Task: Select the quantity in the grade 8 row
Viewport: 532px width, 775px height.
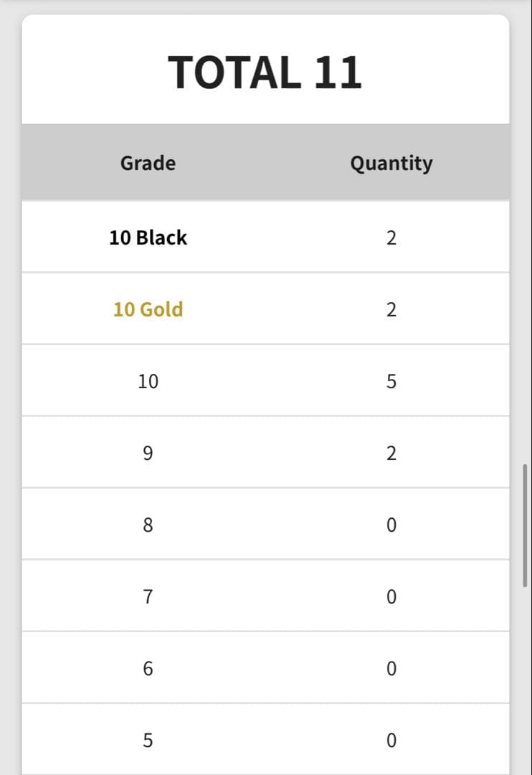Action: (391, 525)
